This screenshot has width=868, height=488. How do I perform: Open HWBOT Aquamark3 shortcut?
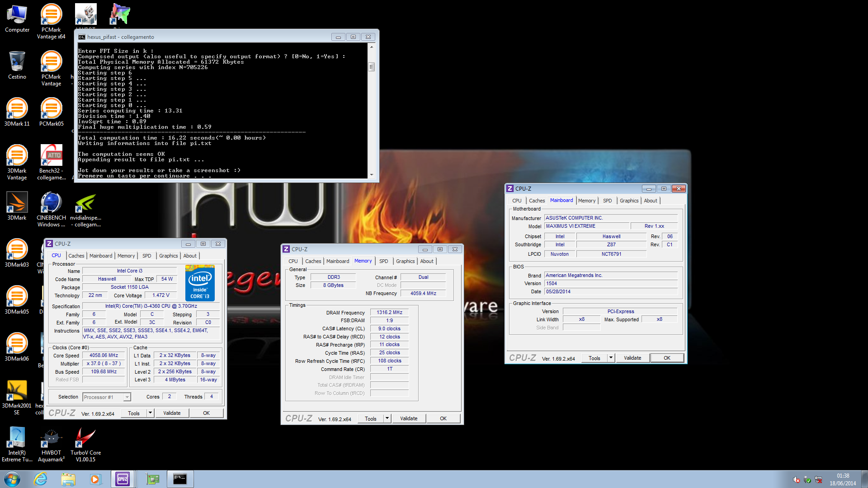51,445
